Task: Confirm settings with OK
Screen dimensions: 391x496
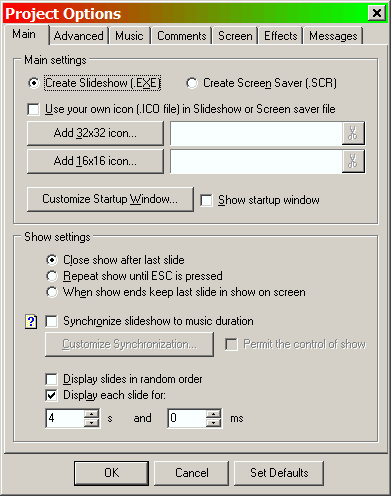Action: click(x=111, y=473)
